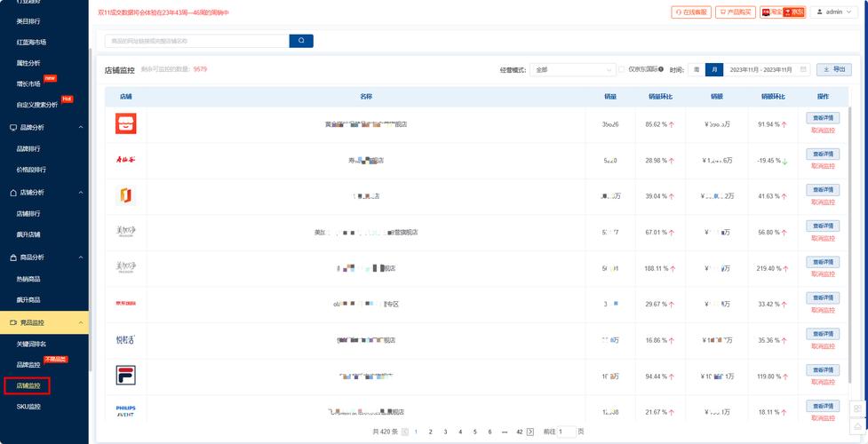Click the 产品购买 button
868x444 pixels.
[735, 12]
